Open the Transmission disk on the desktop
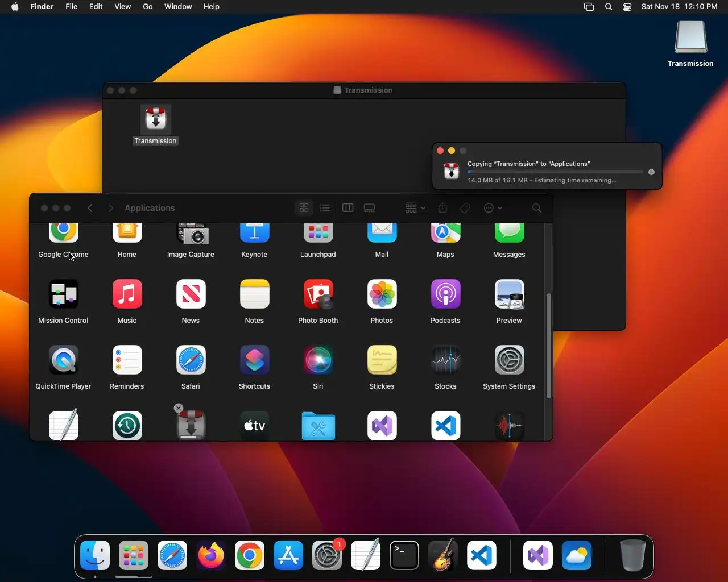The image size is (728, 582). [x=690, y=38]
